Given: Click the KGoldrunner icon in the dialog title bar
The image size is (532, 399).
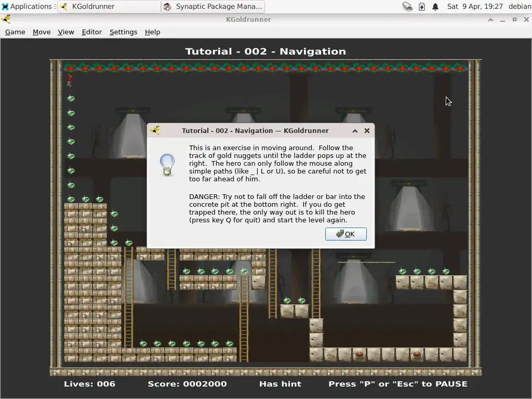Looking at the screenshot, I should [155, 130].
